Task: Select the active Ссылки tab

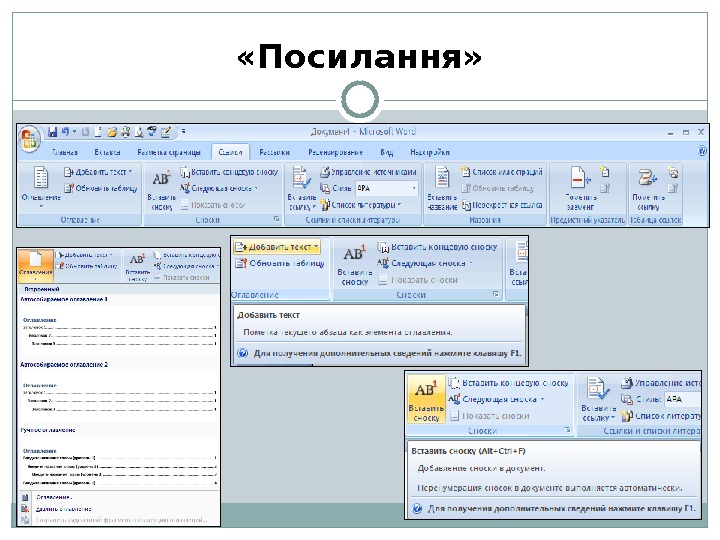Action: [230, 152]
